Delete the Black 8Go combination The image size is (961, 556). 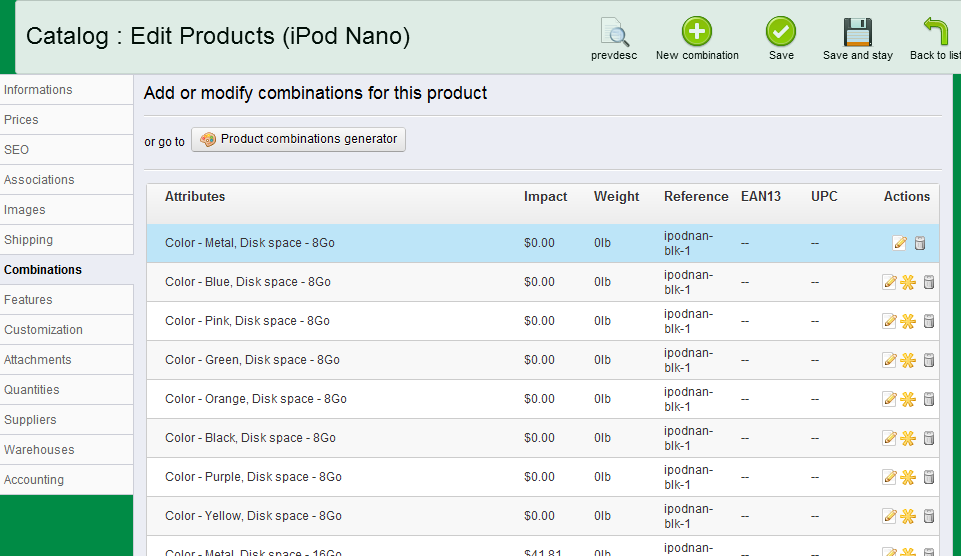pyautogui.click(x=929, y=438)
